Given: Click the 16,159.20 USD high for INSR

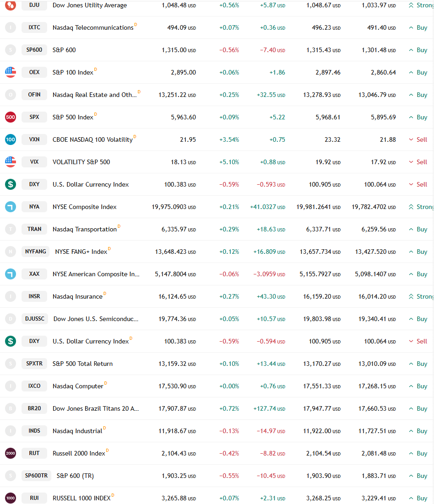Looking at the screenshot, I should (x=322, y=297).
